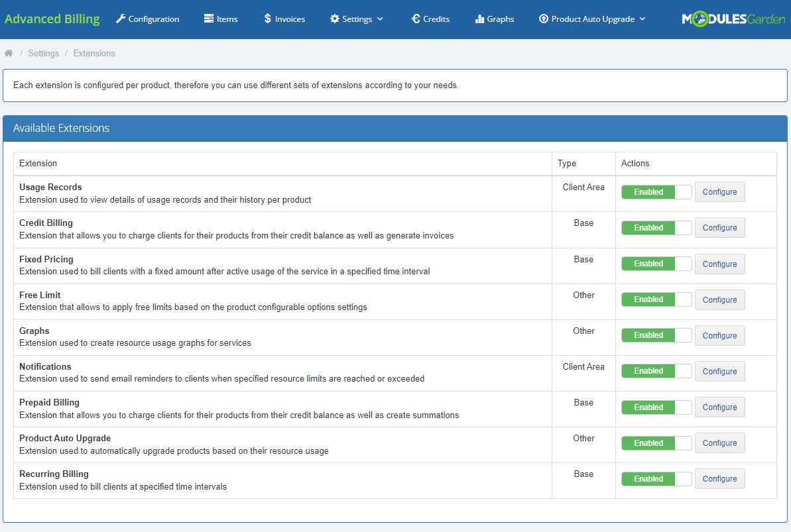Screen dimensions: 791x532
Task: Toggle off the Free Limit extension
Action: tap(656, 299)
